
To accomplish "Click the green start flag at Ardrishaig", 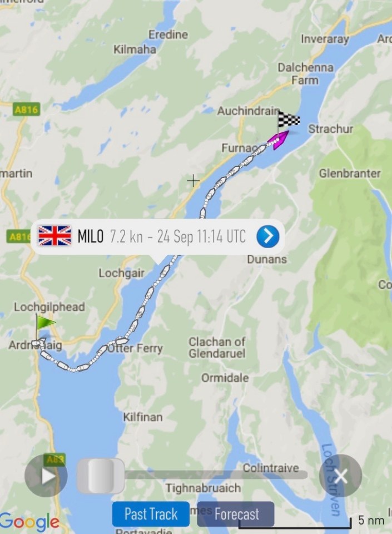I will pos(45,324).
